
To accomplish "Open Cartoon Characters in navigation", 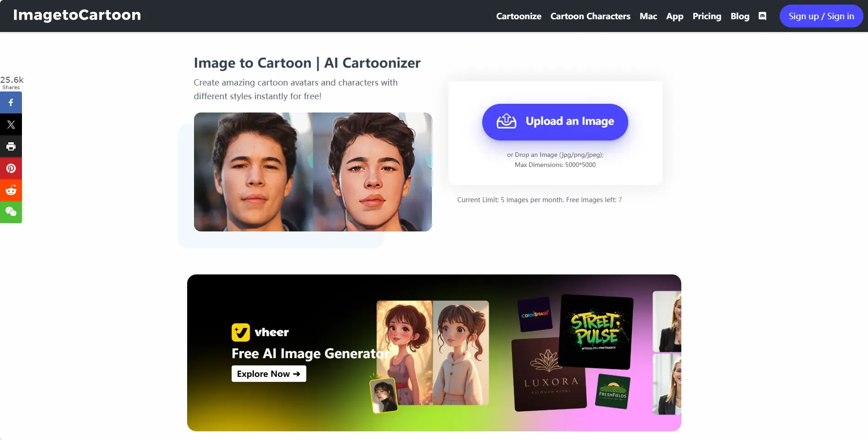I will tap(590, 16).
